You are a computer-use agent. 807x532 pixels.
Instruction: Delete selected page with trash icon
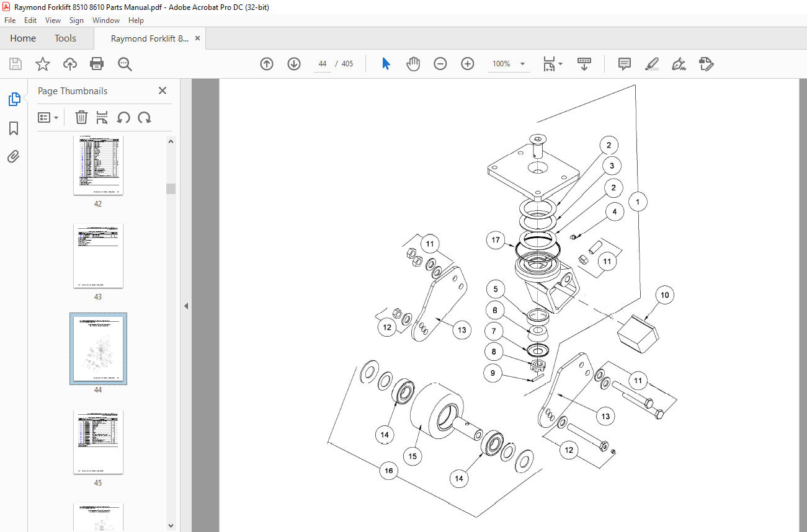(x=81, y=117)
